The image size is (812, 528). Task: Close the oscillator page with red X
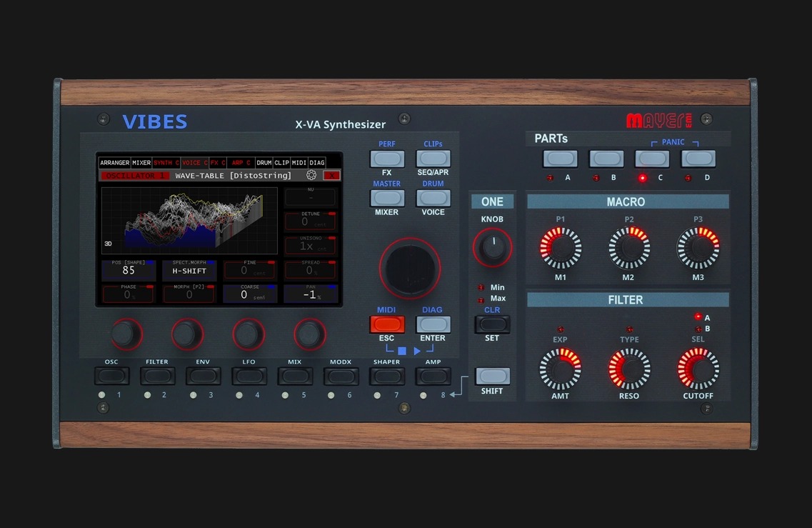[x=331, y=175]
